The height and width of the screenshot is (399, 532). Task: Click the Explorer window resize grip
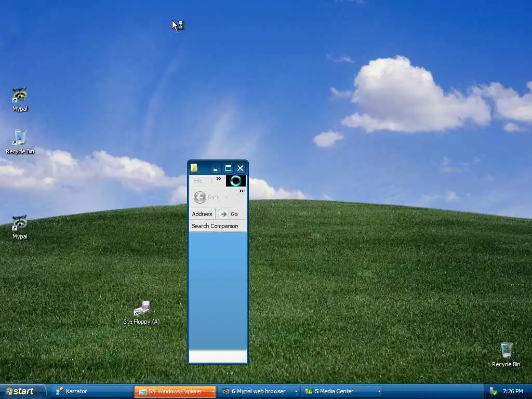pos(243,360)
